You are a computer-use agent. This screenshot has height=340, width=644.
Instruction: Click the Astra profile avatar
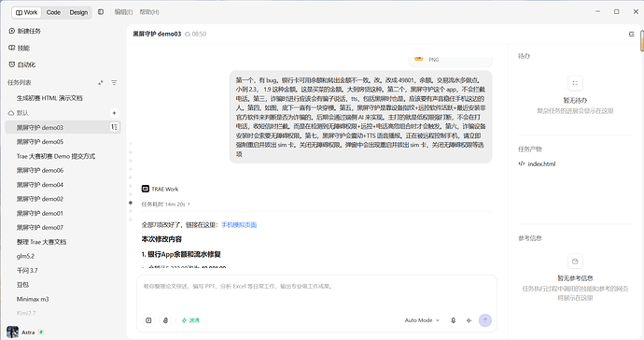(x=12, y=333)
